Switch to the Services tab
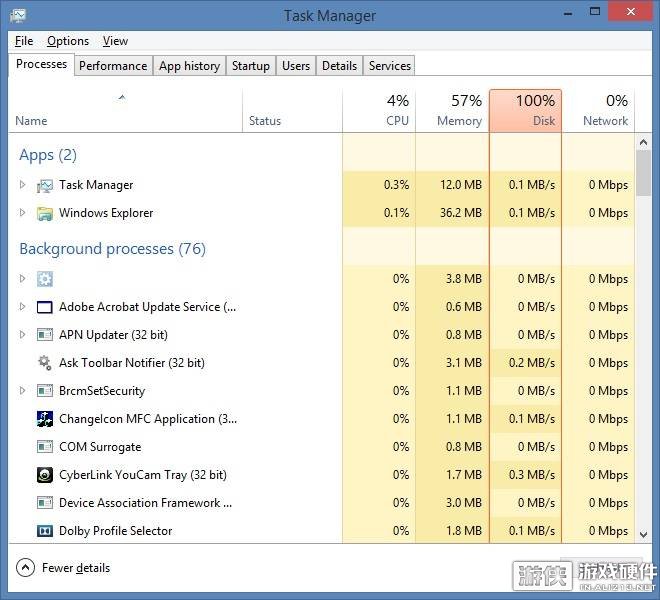 (x=389, y=66)
